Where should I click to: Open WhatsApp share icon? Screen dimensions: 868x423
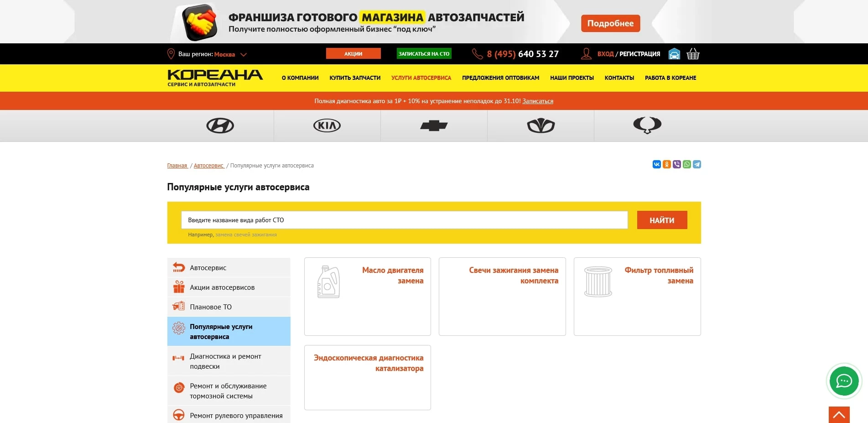(687, 164)
